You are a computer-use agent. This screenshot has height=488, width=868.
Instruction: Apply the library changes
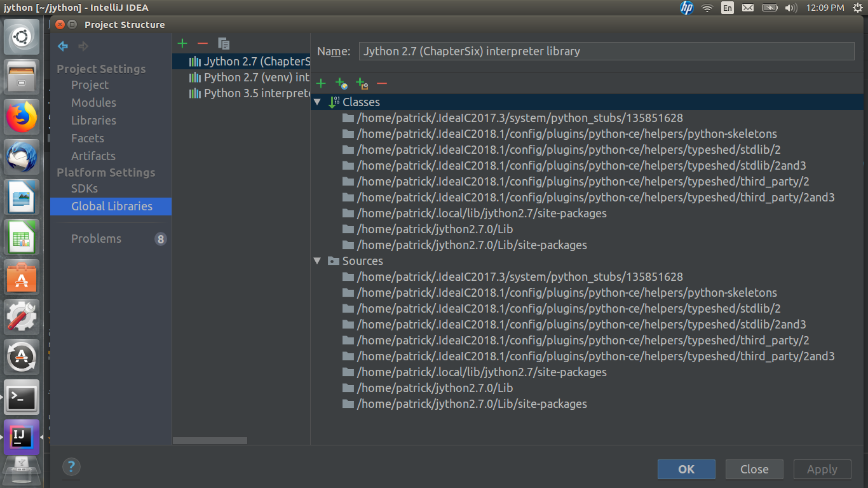(822, 469)
